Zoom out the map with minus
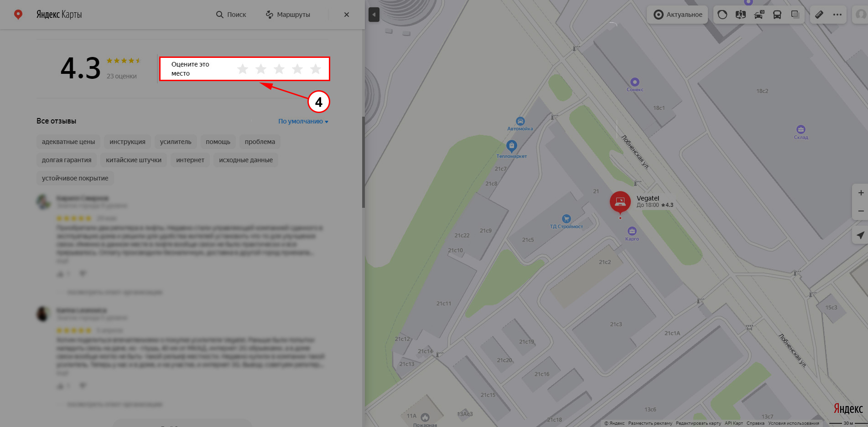This screenshot has width=868, height=427. tap(861, 211)
